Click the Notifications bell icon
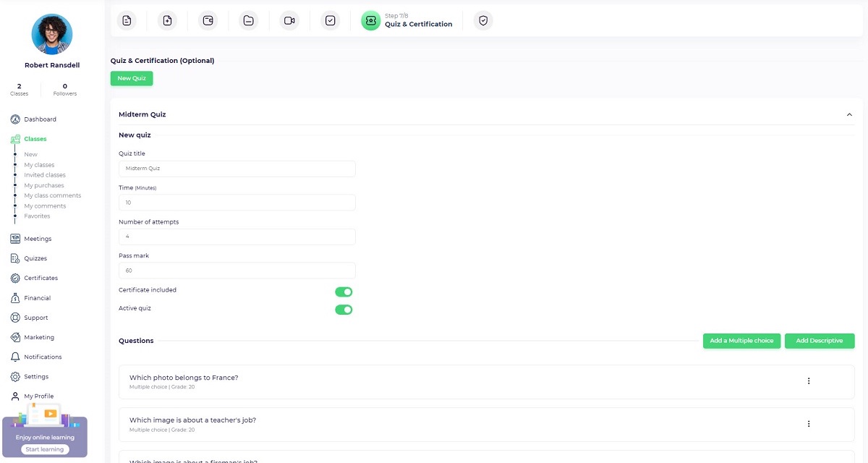This screenshot has width=868, height=463. 15,357
